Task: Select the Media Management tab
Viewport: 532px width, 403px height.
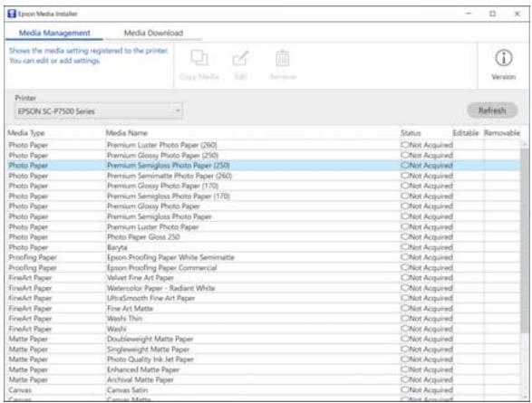Action: point(54,33)
